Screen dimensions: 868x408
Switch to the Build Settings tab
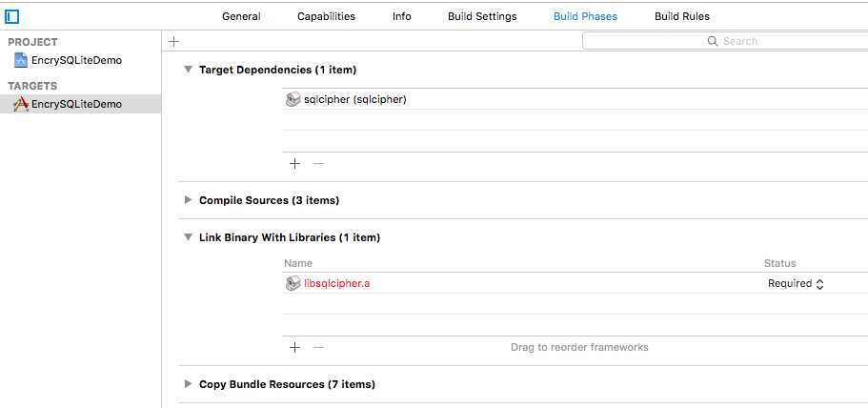pyautogui.click(x=482, y=16)
